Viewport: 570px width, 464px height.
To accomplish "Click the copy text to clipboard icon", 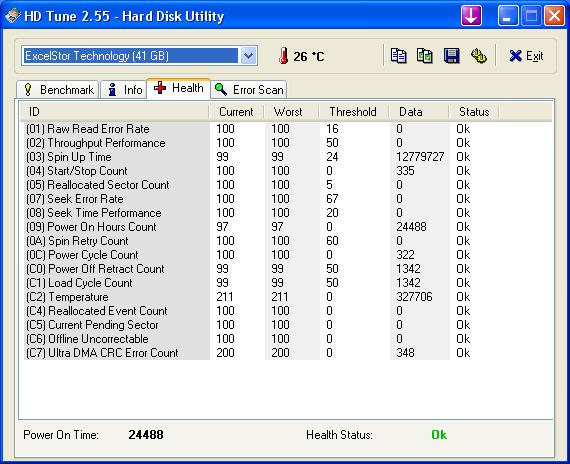I will [x=398, y=56].
